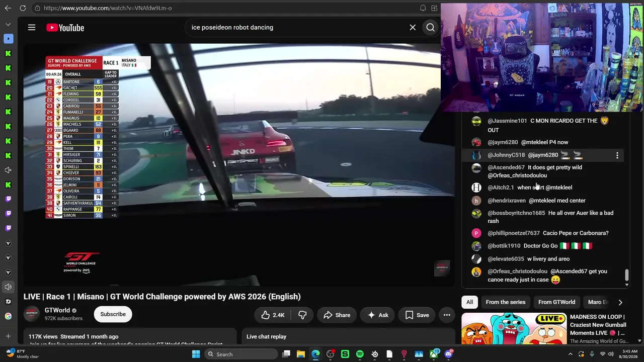644x362 pixels.
Task: Open the volume control in system tray
Action: [610, 354]
